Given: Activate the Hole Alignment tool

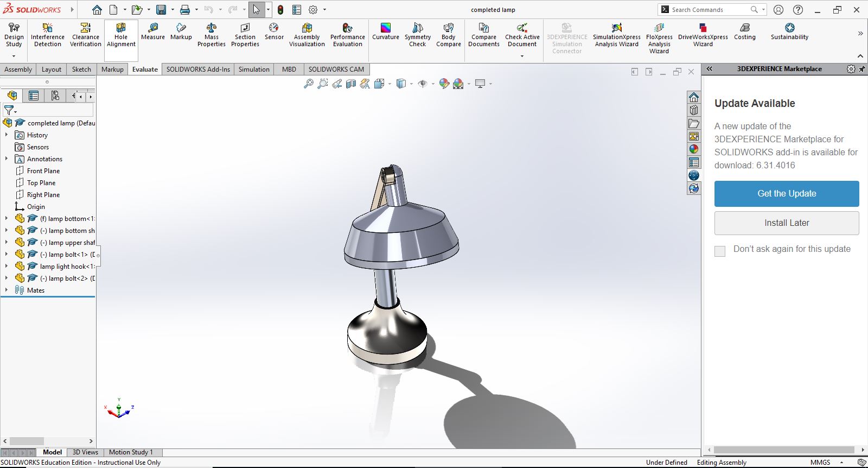Looking at the screenshot, I should pos(121,35).
